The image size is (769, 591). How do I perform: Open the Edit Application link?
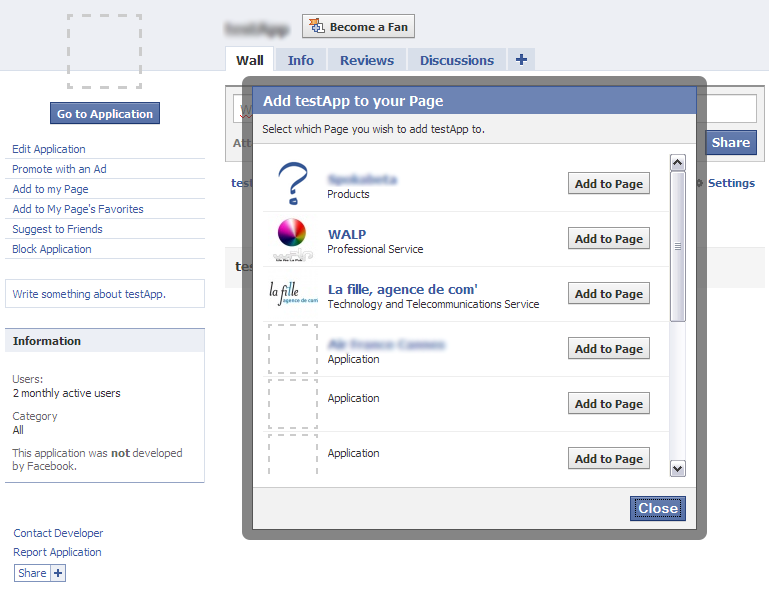click(x=49, y=149)
